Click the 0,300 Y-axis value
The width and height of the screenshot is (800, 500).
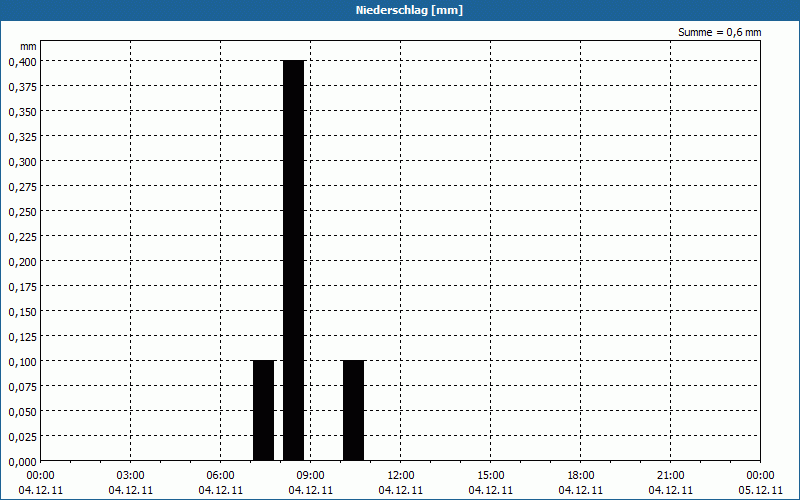[x=22, y=162]
